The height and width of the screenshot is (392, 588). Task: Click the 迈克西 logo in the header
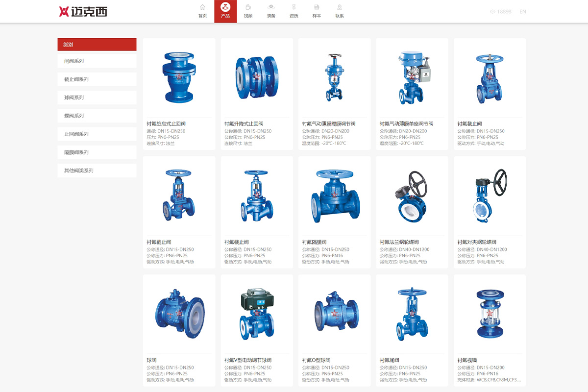click(83, 11)
